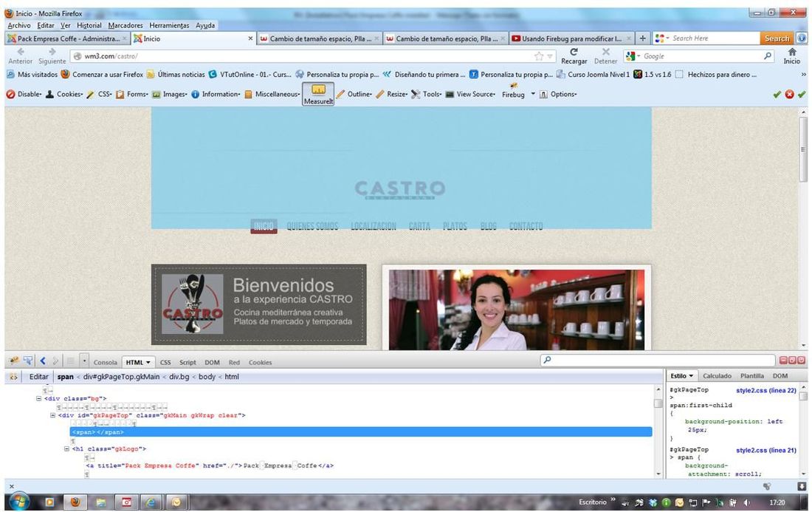Image resolution: width=812 pixels, height=512 pixels.
Task: Open the Historial menu
Action: tap(89, 25)
